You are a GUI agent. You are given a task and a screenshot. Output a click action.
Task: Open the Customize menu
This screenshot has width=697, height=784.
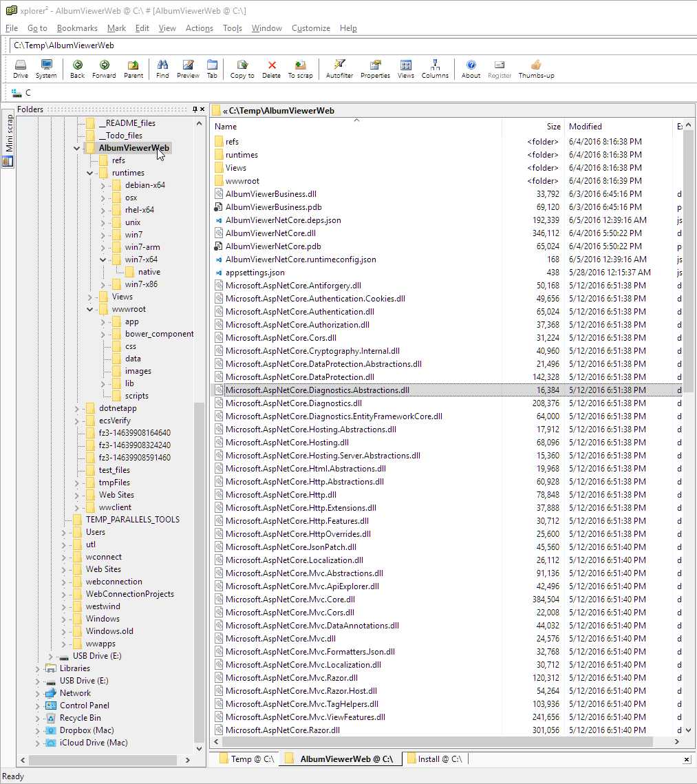tap(311, 28)
